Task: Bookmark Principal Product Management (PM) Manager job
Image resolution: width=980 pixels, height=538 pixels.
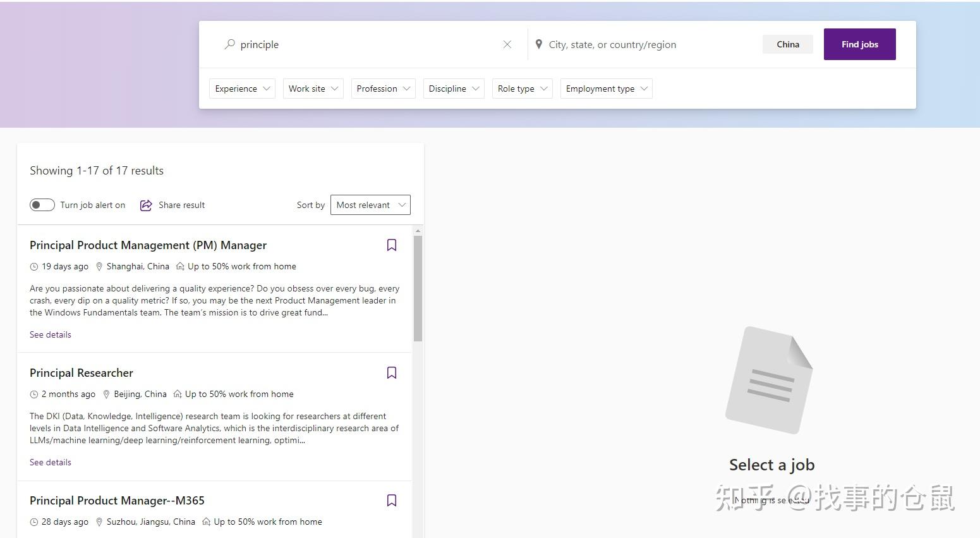Action: (392, 245)
